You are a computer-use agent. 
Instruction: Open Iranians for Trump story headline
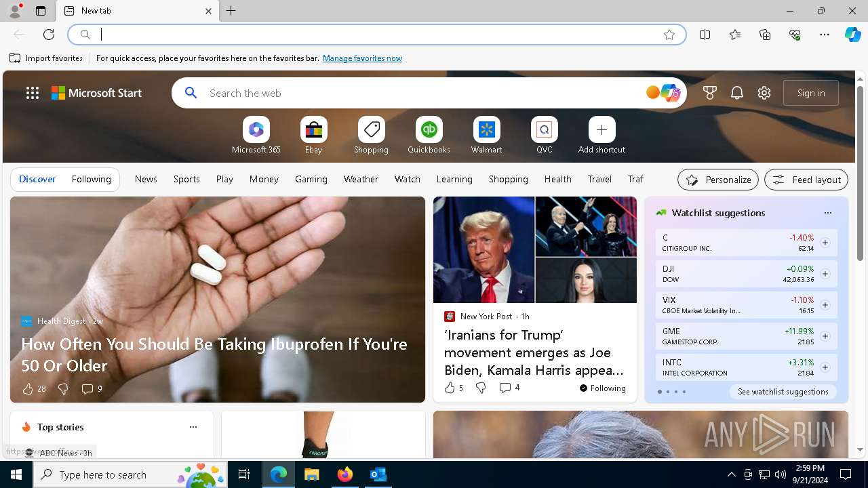point(534,352)
